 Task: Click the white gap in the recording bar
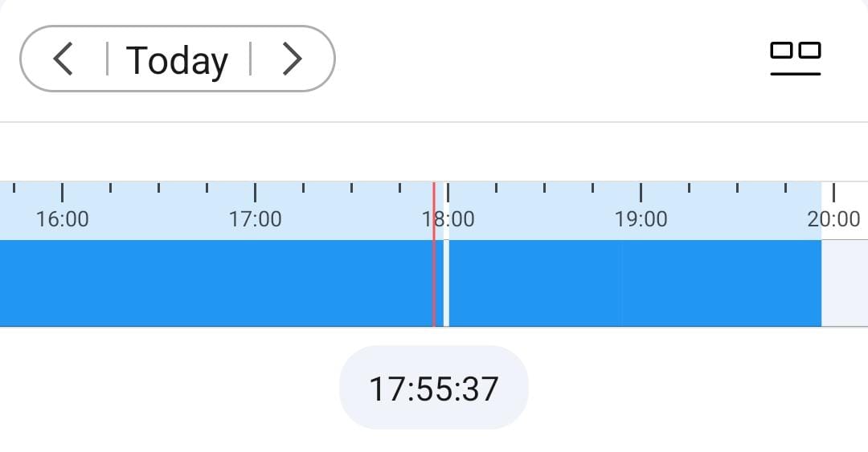point(446,283)
